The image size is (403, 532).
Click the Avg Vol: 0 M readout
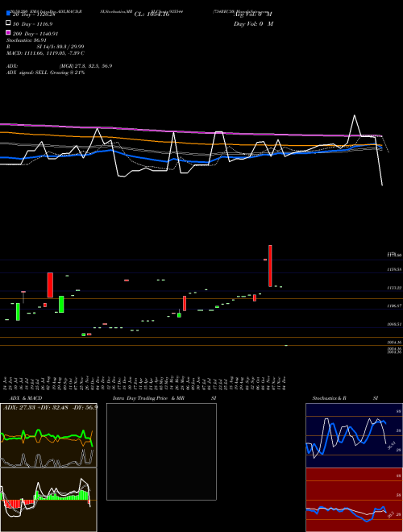click(x=253, y=15)
